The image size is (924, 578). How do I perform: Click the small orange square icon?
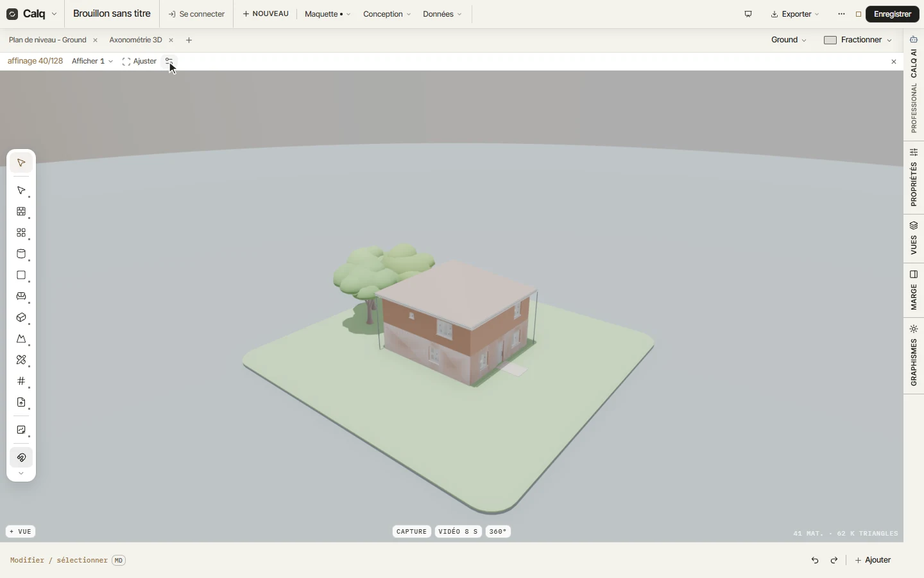(x=859, y=14)
